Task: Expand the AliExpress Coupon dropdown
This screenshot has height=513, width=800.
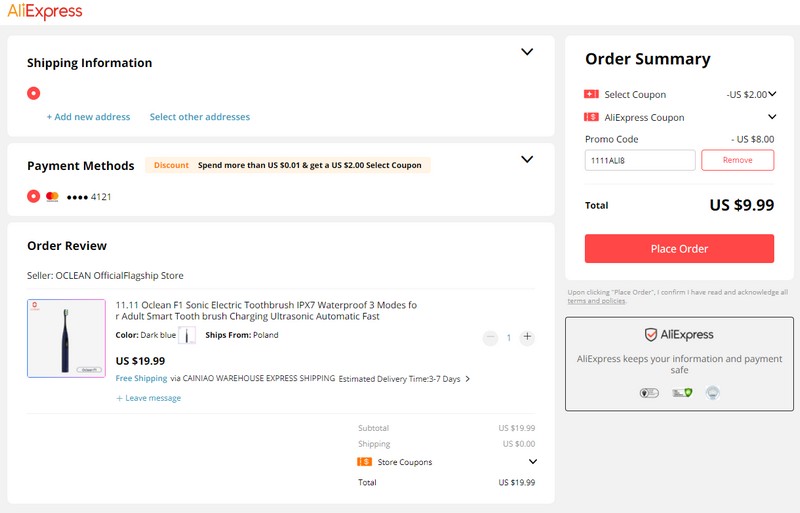Action: (x=772, y=117)
